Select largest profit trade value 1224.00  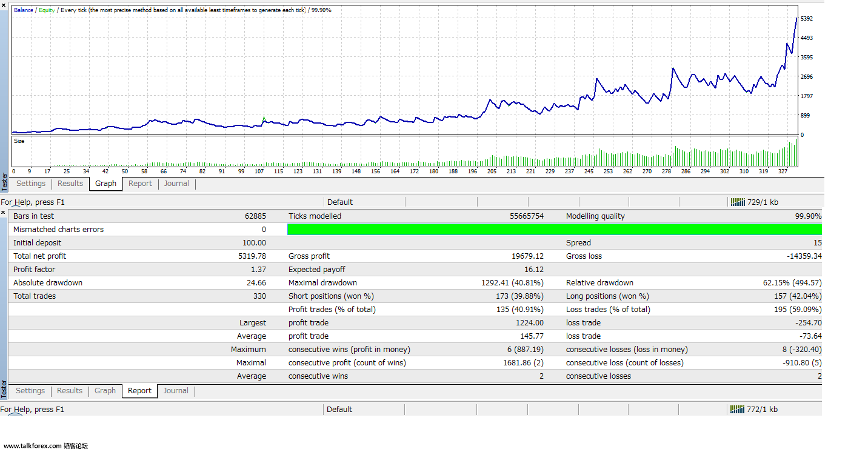[x=530, y=323]
